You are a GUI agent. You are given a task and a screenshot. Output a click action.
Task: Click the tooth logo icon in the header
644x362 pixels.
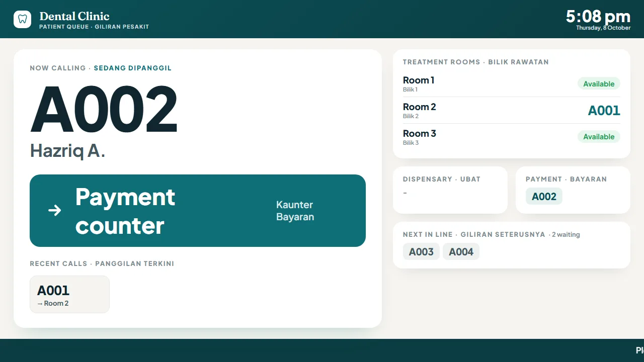point(22,19)
